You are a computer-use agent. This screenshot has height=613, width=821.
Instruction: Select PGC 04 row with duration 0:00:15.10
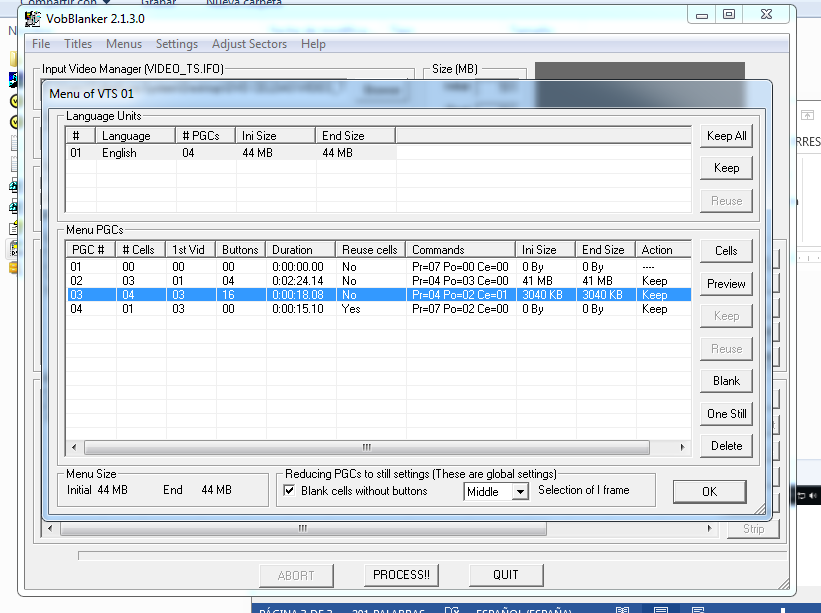click(378, 309)
